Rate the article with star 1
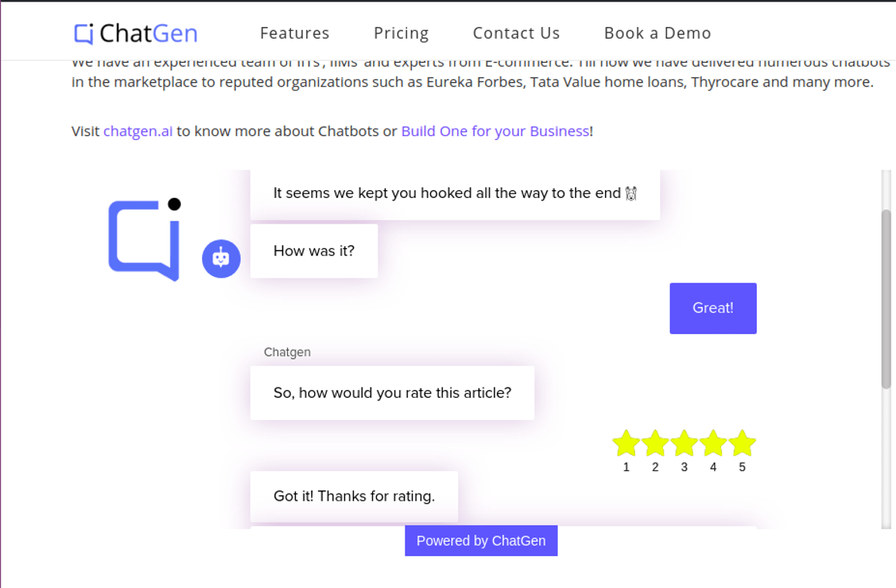Viewport: 896px width, 588px height. tap(626, 443)
